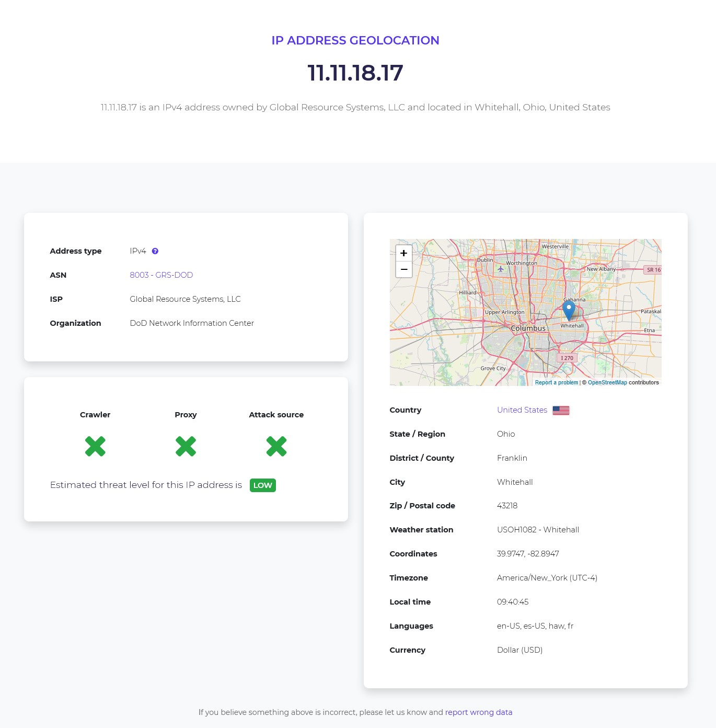Click the Estimated threat level sentence

(x=146, y=485)
